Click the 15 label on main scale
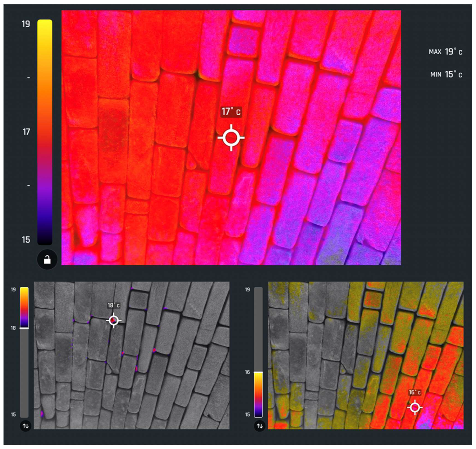 pyautogui.click(x=26, y=240)
